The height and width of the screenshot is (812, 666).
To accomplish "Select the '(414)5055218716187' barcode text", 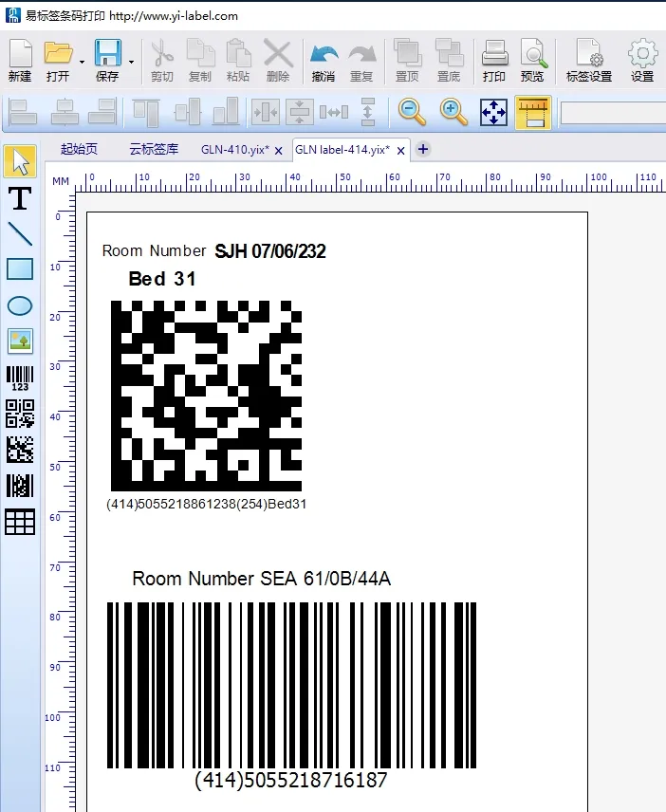I will 291,780.
